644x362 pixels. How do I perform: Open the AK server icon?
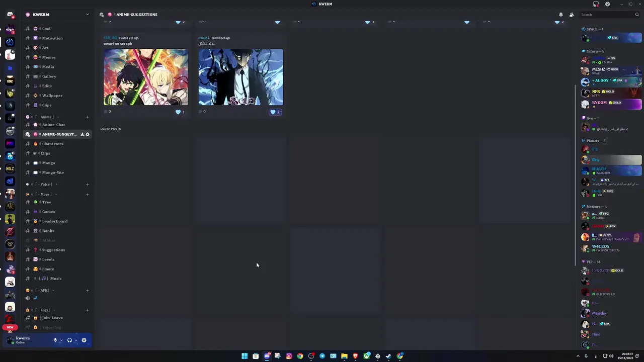[x=10, y=206]
